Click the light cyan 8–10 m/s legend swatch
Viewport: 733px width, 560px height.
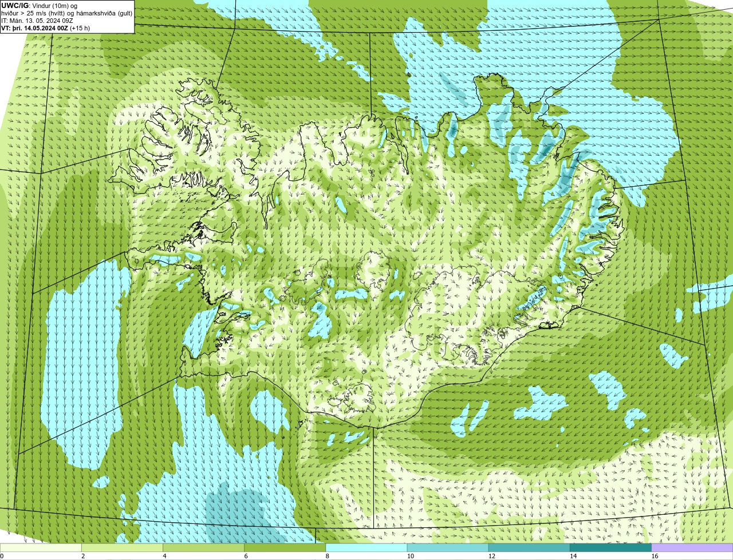pos(366,547)
